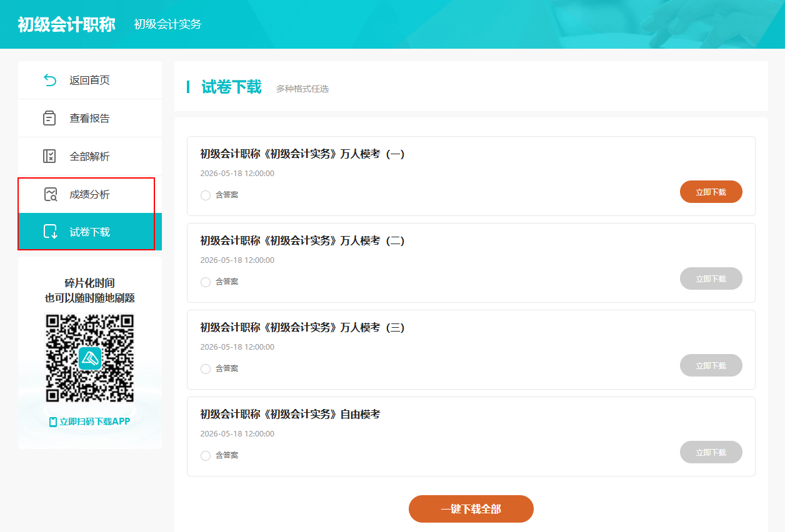Select the download icon beside 试卷下载
This screenshot has height=532, width=785.
pyautogui.click(x=50, y=233)
